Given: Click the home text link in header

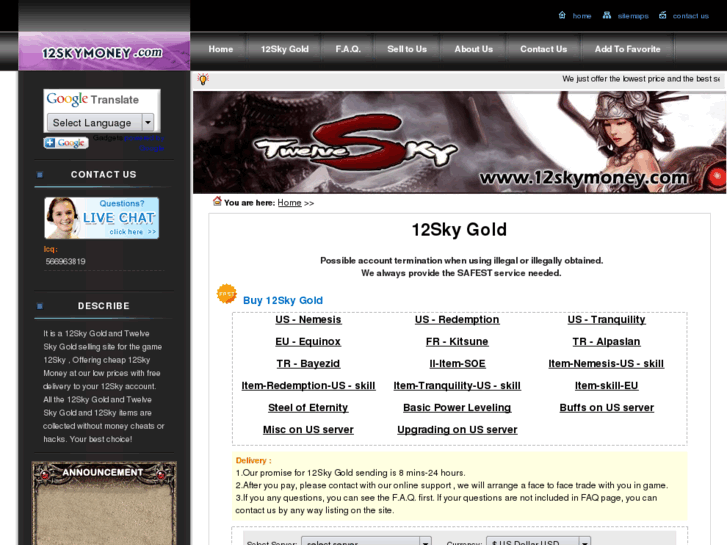Looking at the screenshot, I should click(x=582, y=16).
